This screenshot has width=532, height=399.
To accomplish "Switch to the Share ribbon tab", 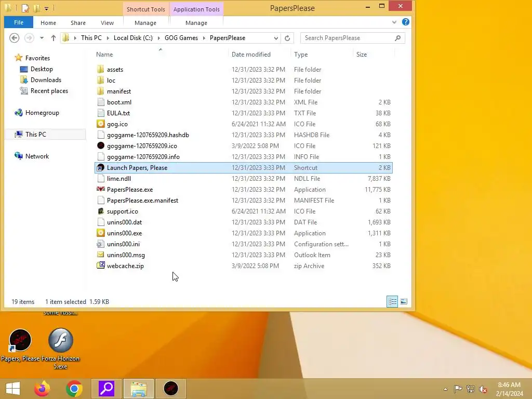I will [78, 23].
